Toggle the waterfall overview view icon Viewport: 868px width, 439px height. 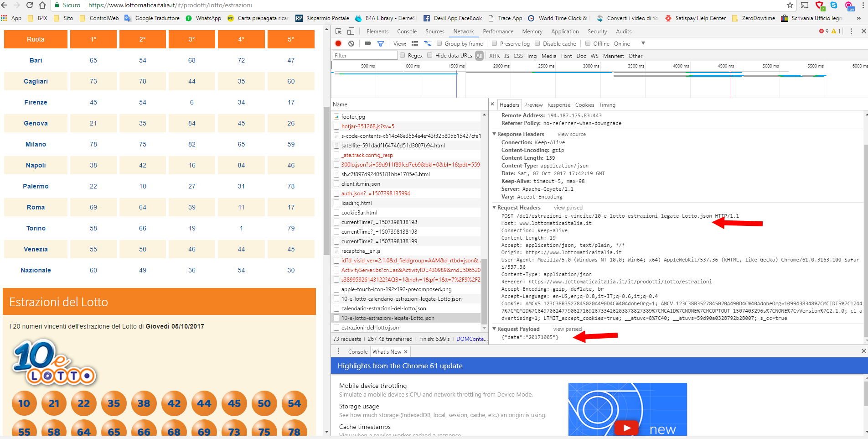click(x=428, y=43)
